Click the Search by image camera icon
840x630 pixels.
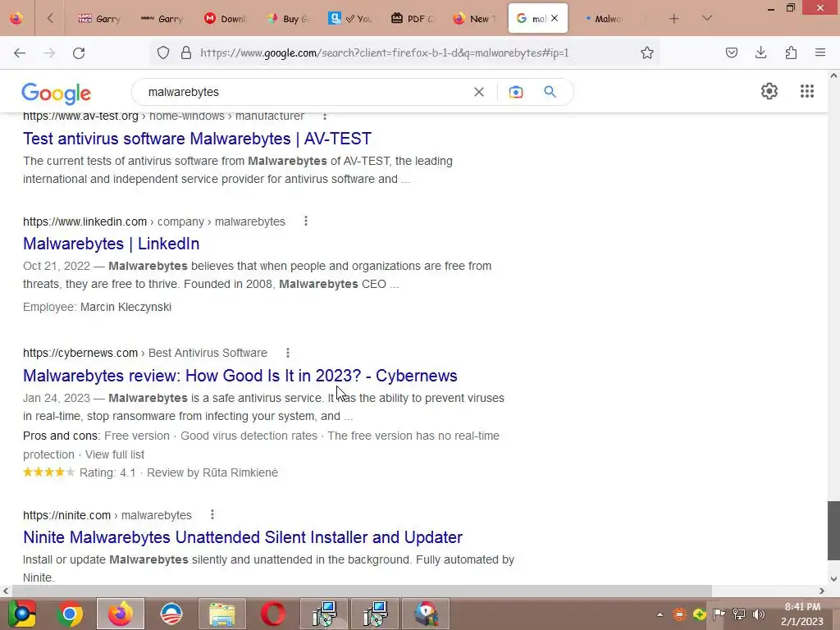click(516, 92)
